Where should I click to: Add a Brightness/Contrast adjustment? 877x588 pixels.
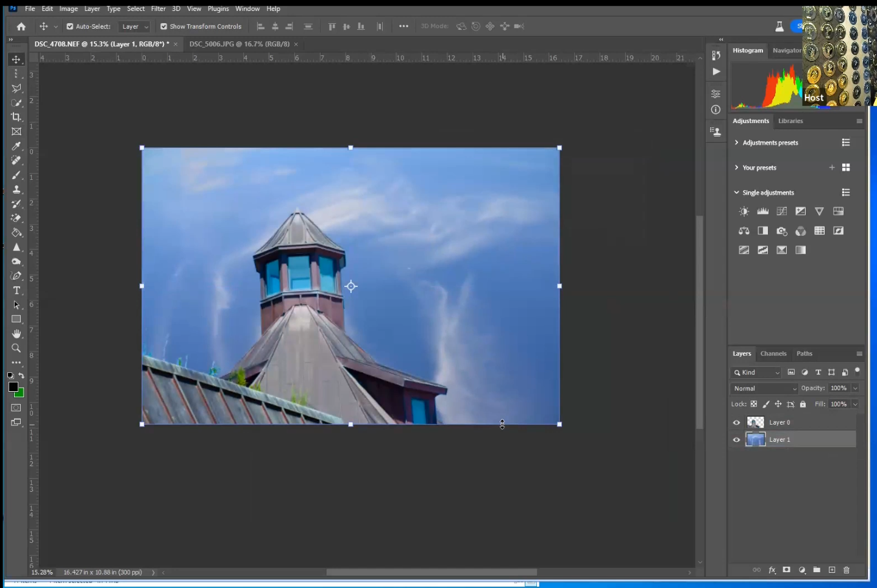pos(744,211)
